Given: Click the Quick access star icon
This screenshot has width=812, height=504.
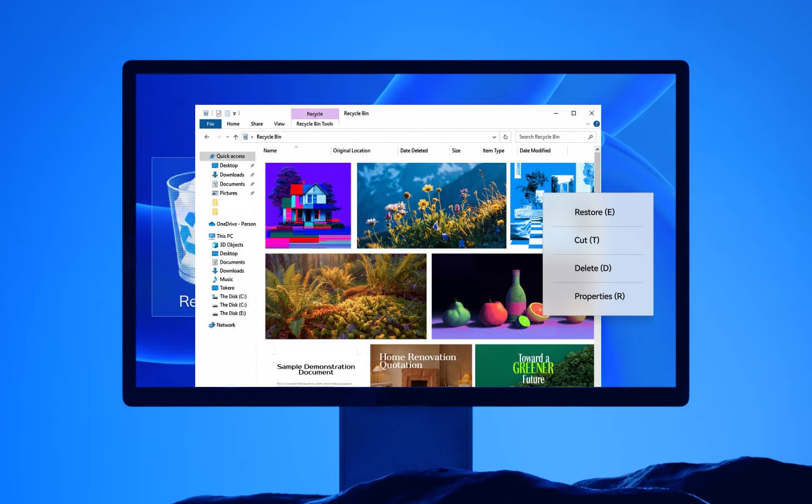Looking at the screenshot, I should tap(212, 156).
